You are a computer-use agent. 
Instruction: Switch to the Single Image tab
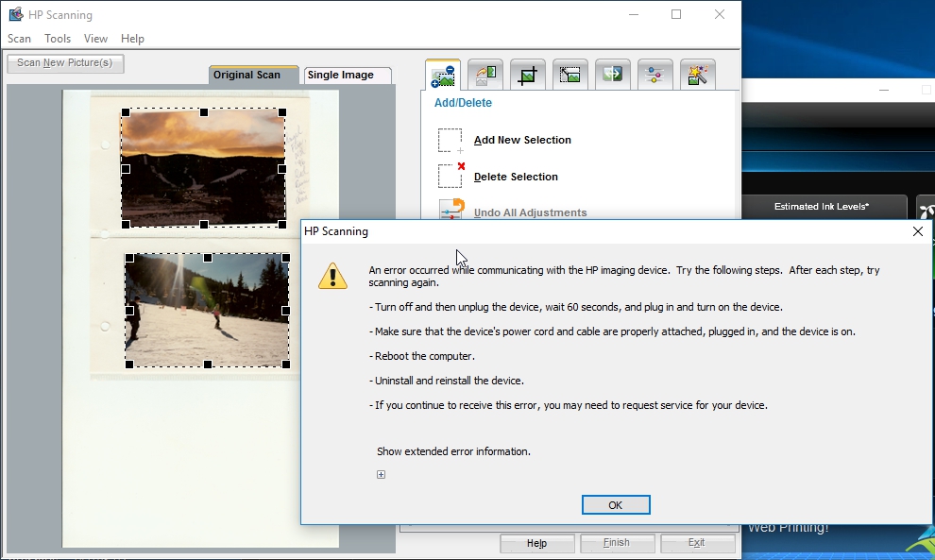pos(347,74)
